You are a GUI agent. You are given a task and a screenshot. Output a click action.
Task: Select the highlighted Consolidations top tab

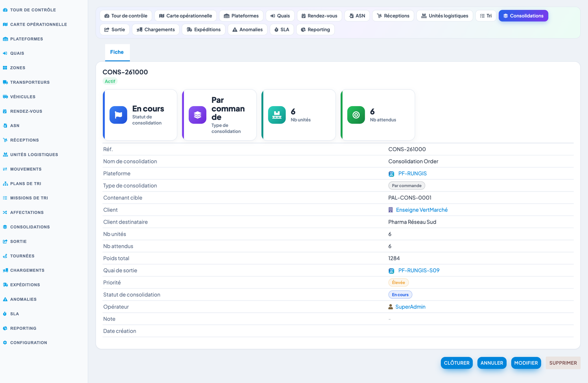[523, 16]
